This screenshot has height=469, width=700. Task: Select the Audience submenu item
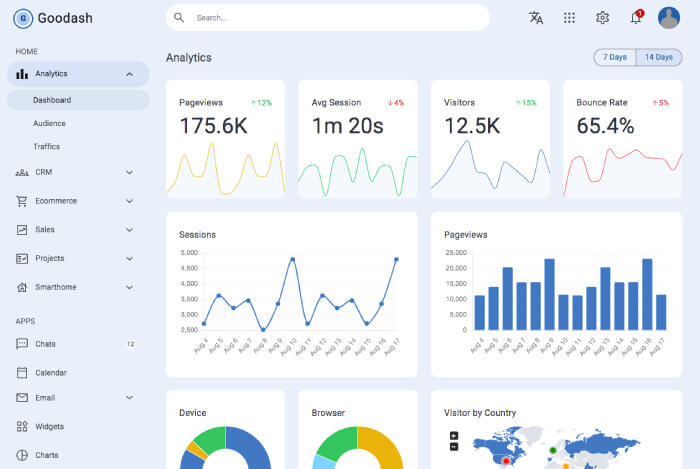coord(49,123)
